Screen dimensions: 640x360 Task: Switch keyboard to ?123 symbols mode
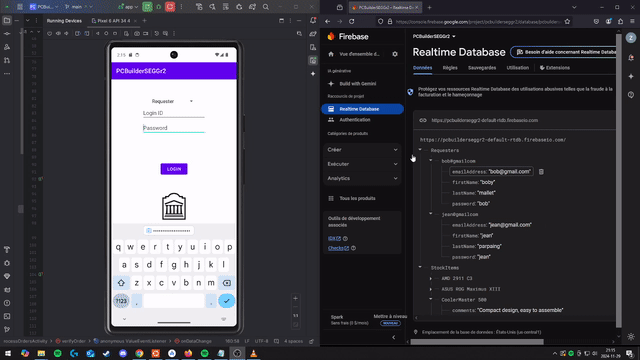tap(121, 301)
